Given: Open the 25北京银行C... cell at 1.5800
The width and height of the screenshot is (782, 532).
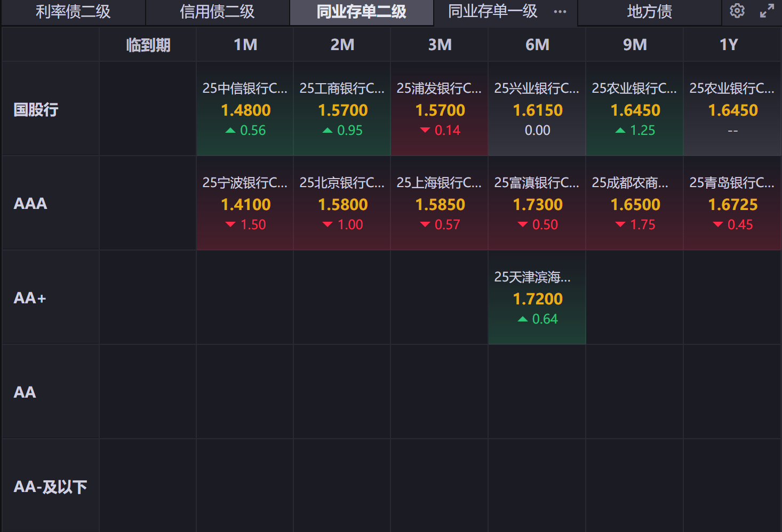Looking at the screenshot, I should pyautogui.click(x=342, y=204).
